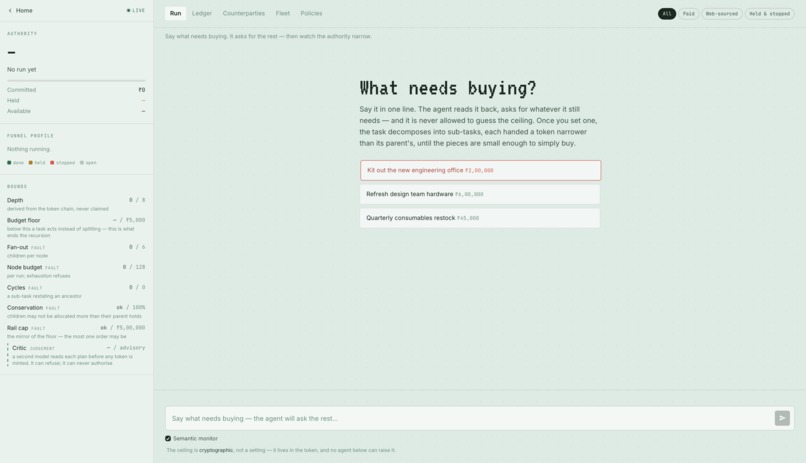Click the Committed ₹0 row
The height and width of the screenshot is (463, 806).
click(76, 90)
